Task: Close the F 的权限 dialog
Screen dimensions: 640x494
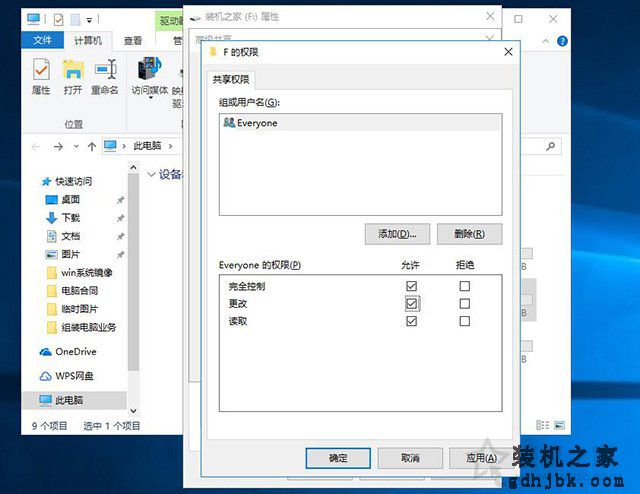Action: point(508,52)
